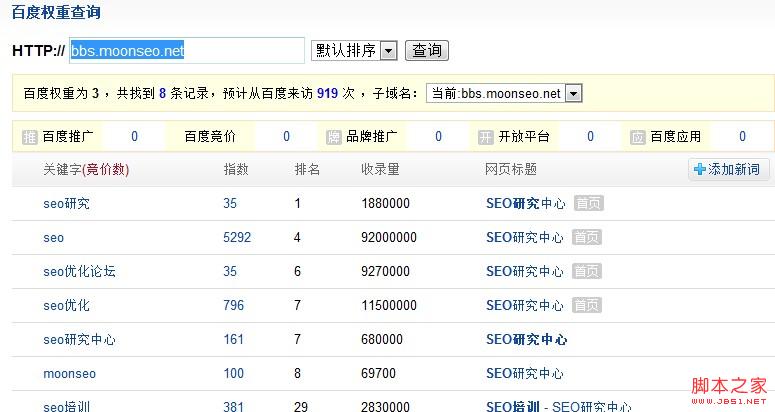
Task: Open the seo keyword link
Action: point(53,238)
